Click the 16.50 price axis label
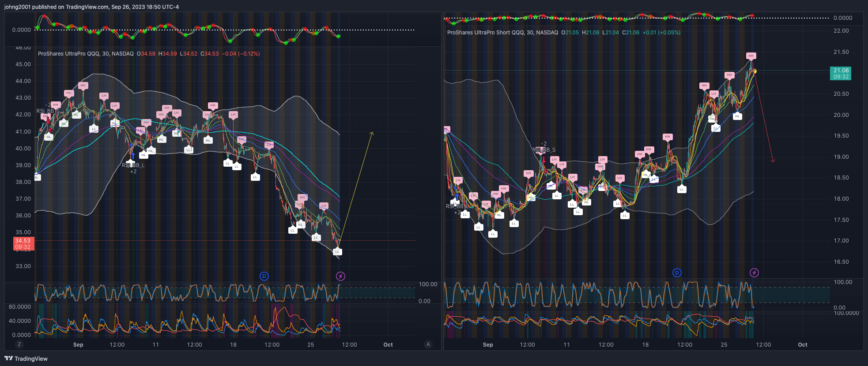This screenshot has width=868, height=366. click(x=841, y=262)
